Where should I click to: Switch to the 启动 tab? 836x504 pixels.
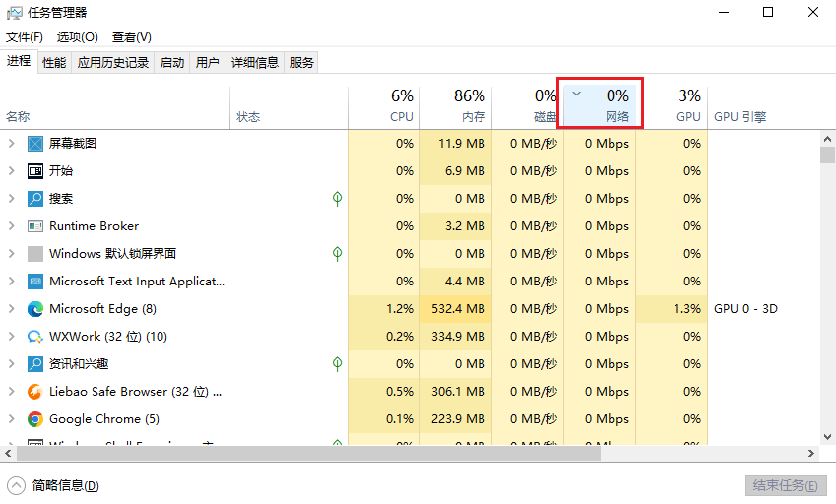click(x=172, y=63)
